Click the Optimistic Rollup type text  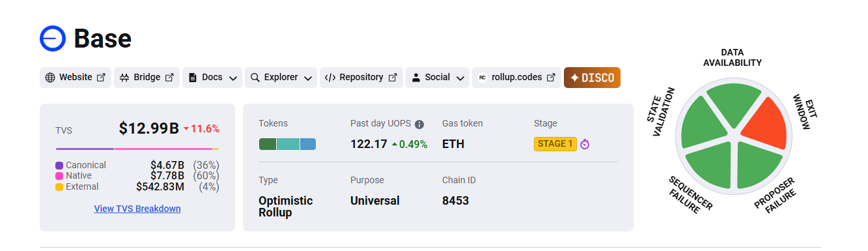click(286, 207)
